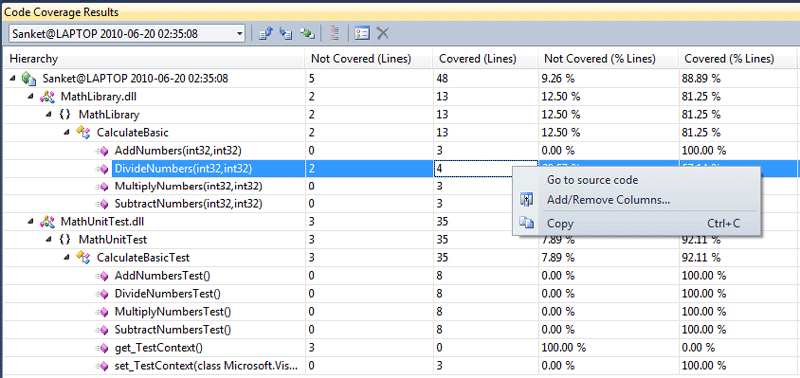
Task: Click the namespace braces icon of MathUnitTest
Action: [65, 240]
